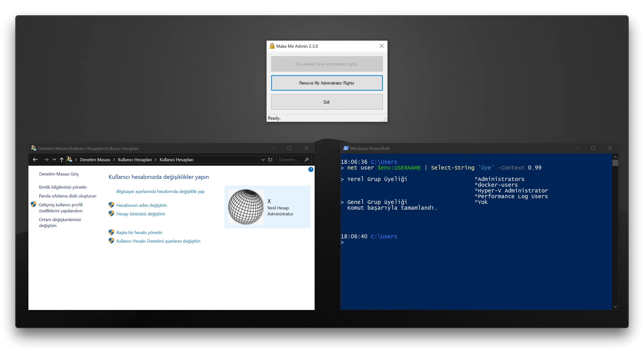Viewport: 644px width, 351px height.
Task: Refresh the Control Panel view
Action: pyautogui.click(x=270, y=160)
